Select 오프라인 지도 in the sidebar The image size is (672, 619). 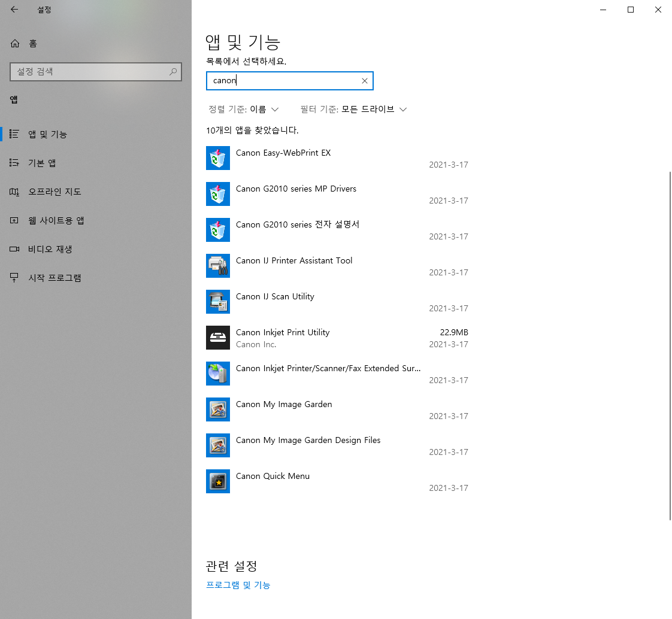[x=96, y=192]
